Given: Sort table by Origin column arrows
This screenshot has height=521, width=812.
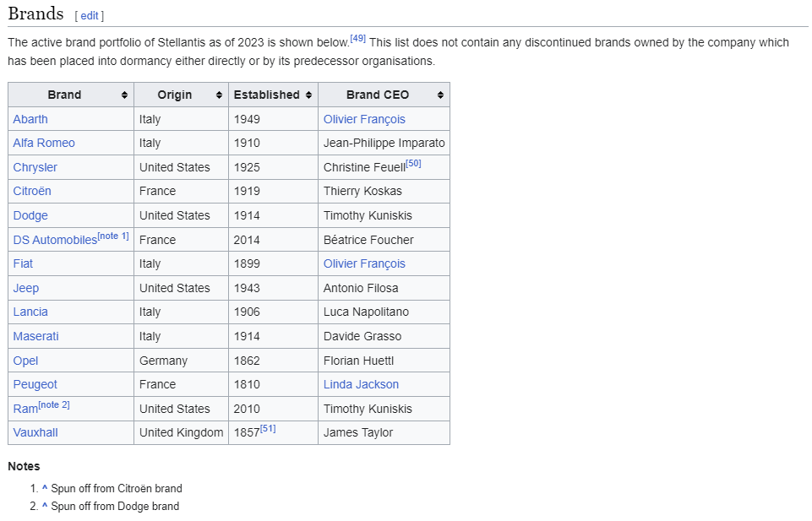Looking at the screenshot, I should (219, 95).
